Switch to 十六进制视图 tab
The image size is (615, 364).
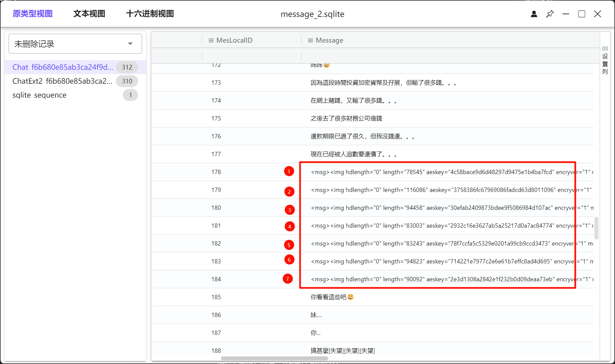click(150, 14)
